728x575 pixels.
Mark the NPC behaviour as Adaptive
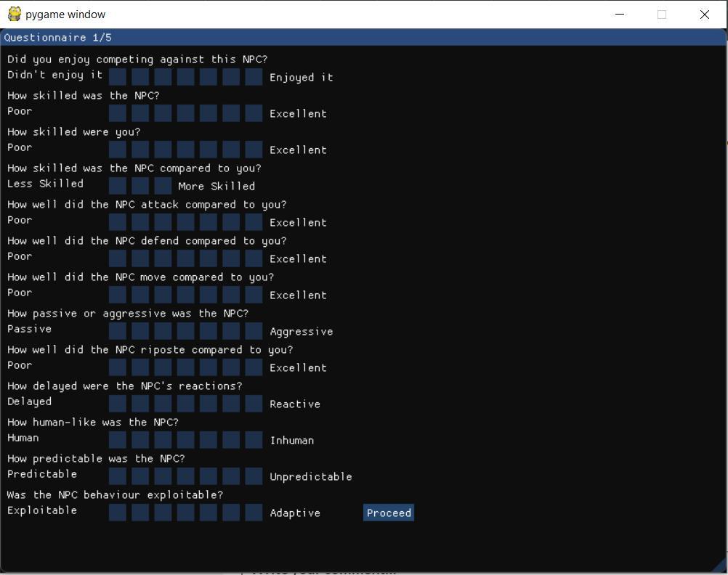254,511
